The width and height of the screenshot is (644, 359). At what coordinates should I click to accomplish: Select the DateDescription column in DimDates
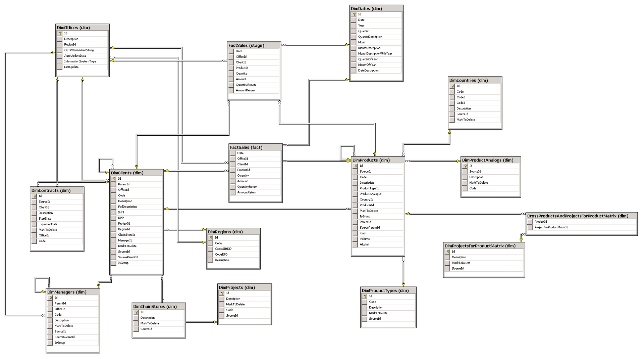tap(376, 71)
